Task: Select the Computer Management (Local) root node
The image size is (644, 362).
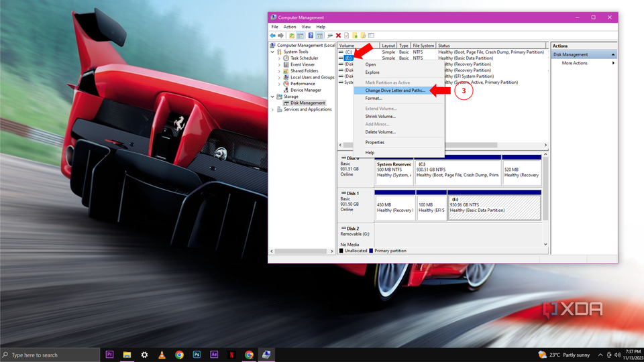Action: [x=306, y=46]
